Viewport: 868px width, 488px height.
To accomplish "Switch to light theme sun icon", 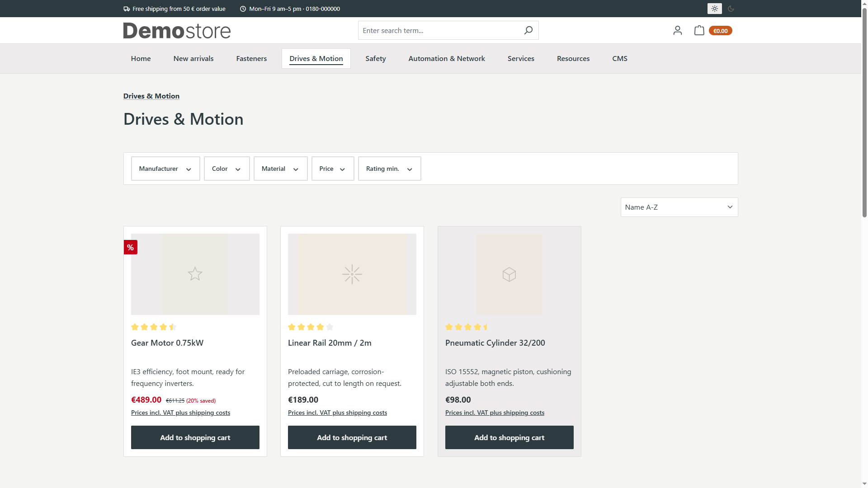I will [x=714, y=9].
